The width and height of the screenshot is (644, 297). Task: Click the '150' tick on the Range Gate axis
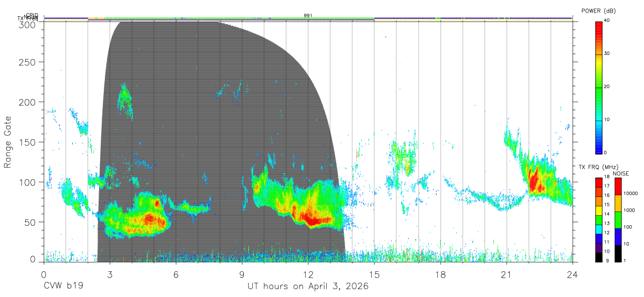[28, 142]
